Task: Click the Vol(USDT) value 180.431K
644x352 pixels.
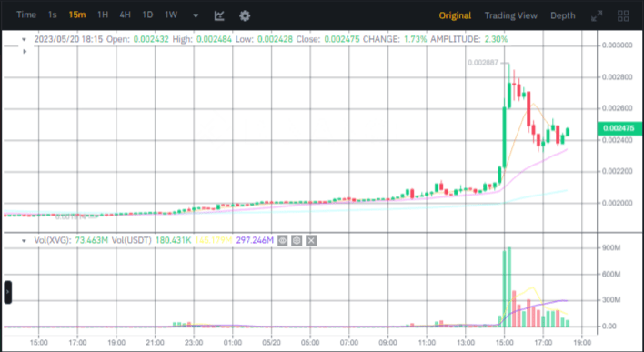Action: [174, 240]
